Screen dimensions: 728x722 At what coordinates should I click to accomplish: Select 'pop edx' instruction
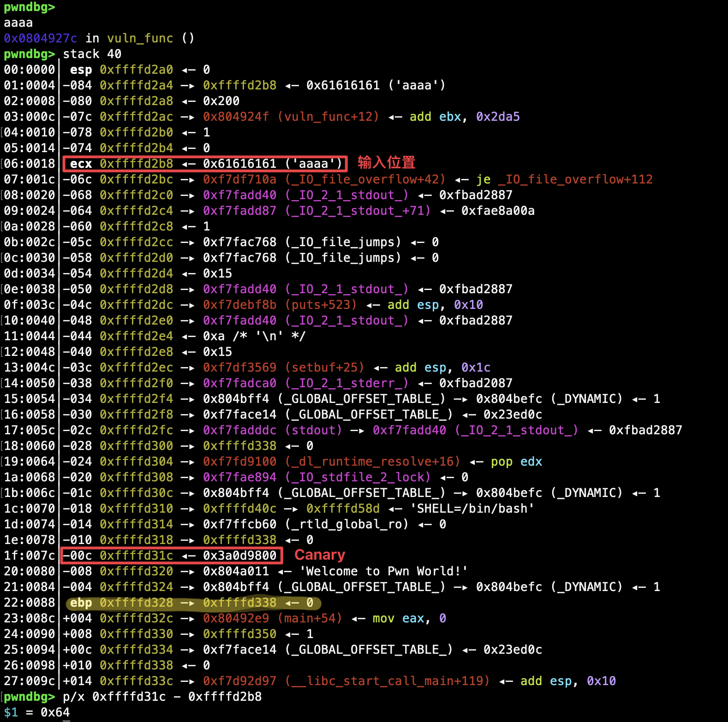coord(517,462)
